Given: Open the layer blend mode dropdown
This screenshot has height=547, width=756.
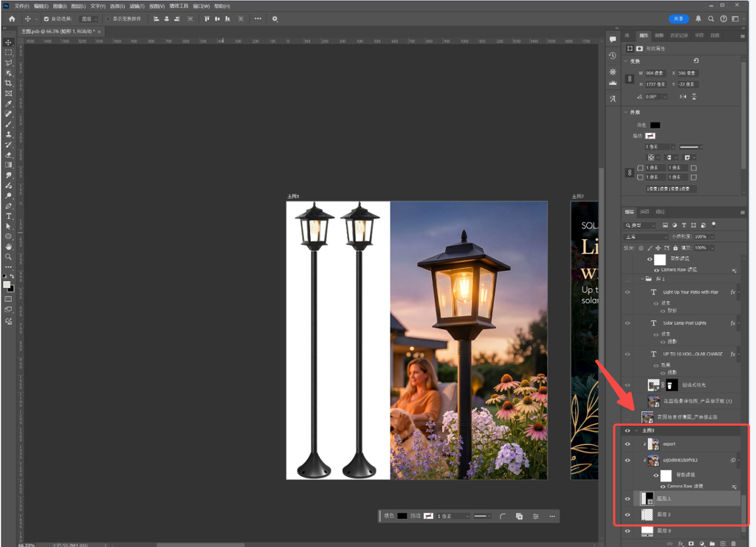Looking at the screenshot, I should tap(646, 237).
